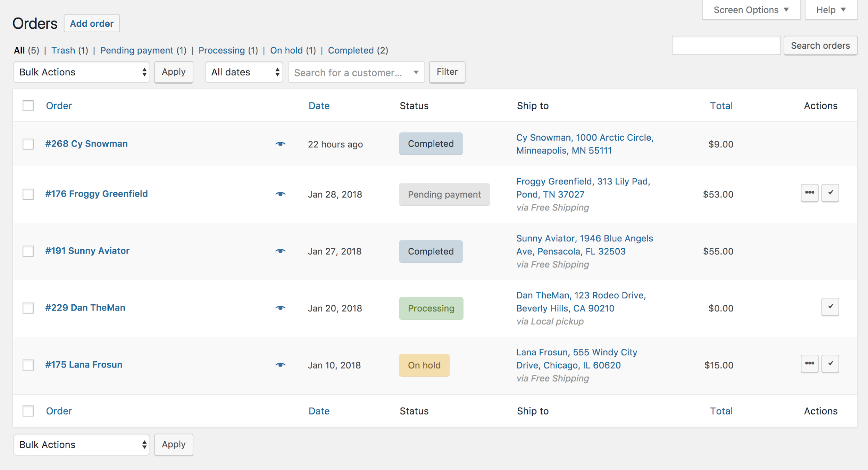Show All orders filter
868x470 pixels.
[19, 50]
